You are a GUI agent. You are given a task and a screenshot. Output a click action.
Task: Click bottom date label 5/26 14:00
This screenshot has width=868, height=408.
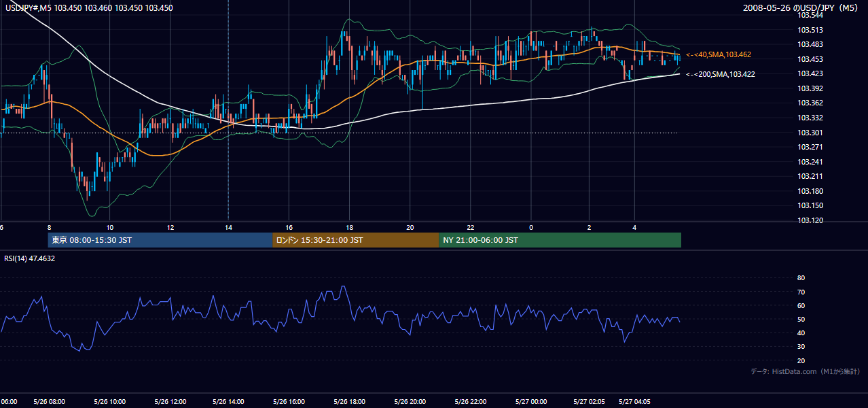tap(229, 401)
